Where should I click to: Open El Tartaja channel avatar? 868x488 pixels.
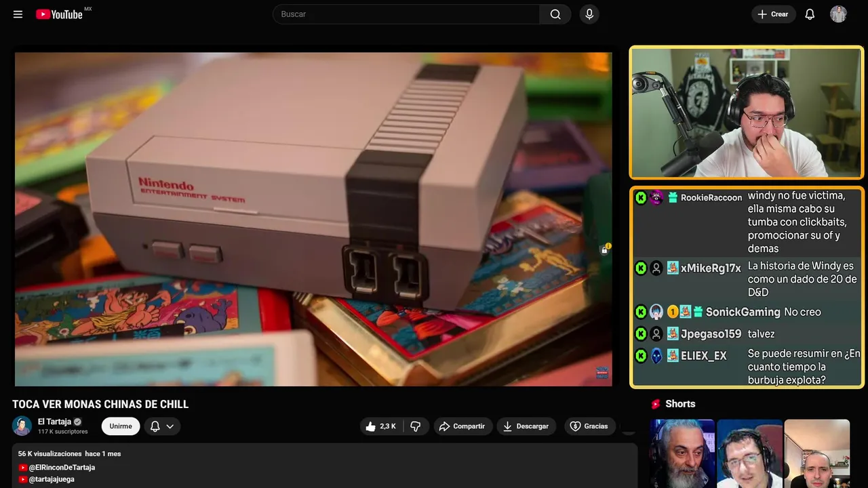pyautogui.click(x=22, y=426)
